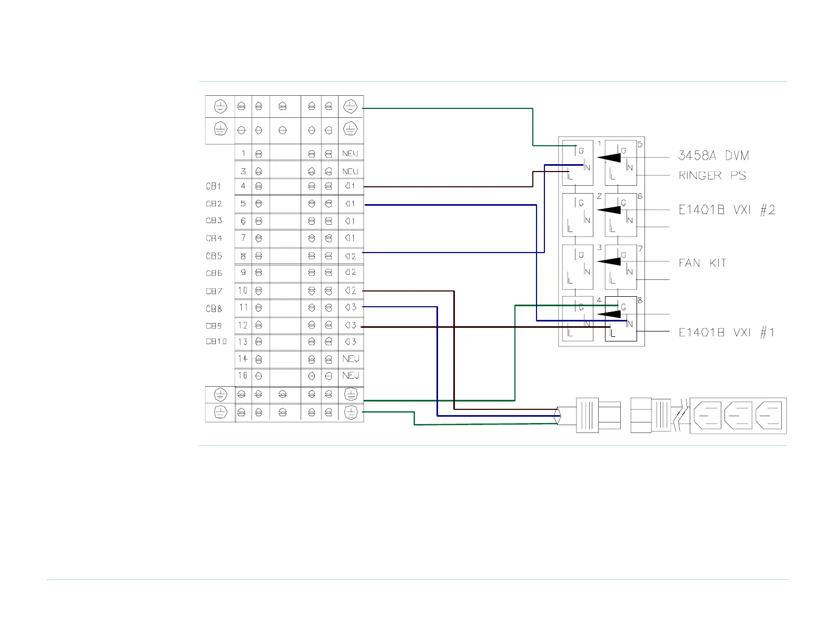The width and height of the screenshot is (834, 644).
Task: Click the NEU label on terminal row 3
Action: tap(350, 172)
